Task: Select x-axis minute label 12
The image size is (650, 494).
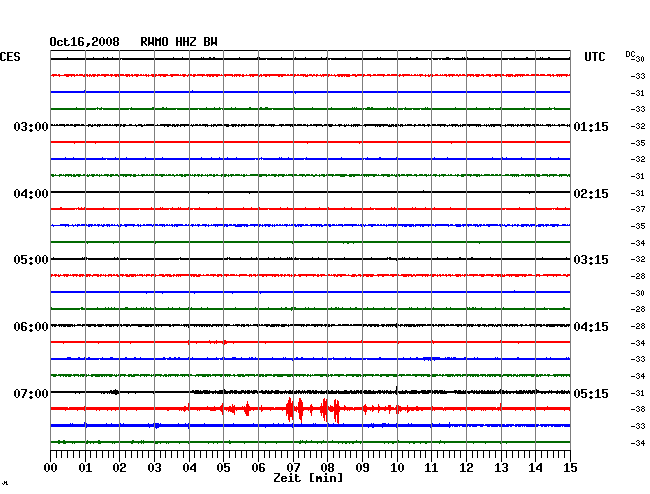Action: (466, 467)
